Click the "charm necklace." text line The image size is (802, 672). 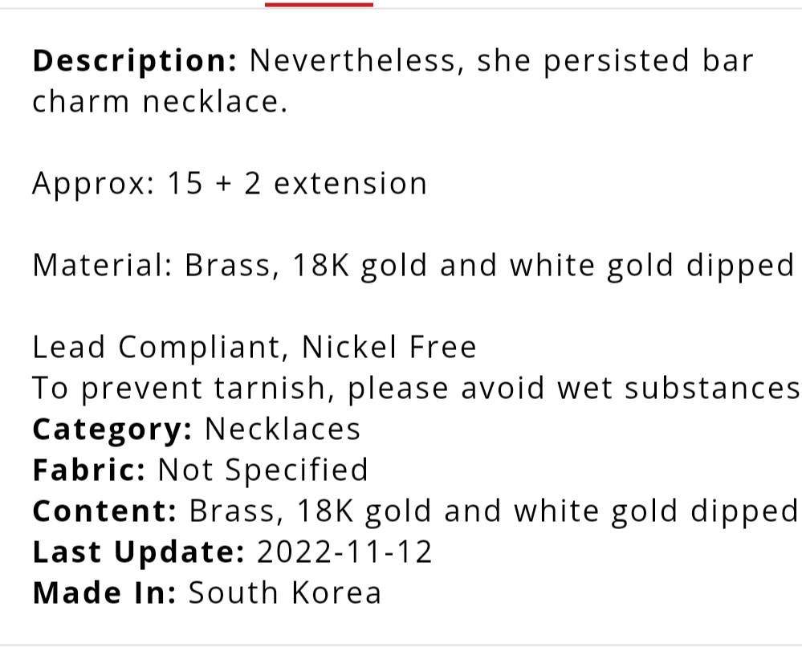coord(159,103)
